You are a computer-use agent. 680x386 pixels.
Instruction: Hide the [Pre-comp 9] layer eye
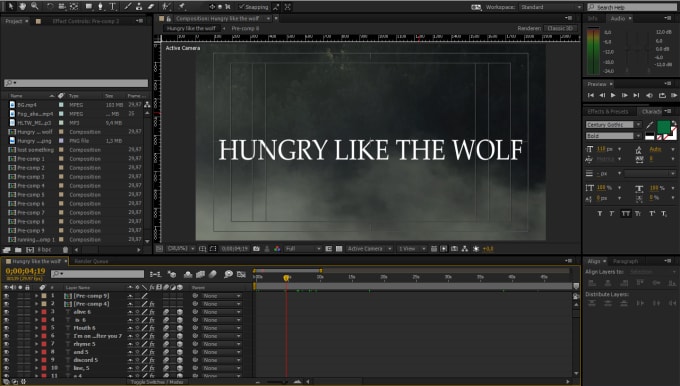(x=7, y=296)
